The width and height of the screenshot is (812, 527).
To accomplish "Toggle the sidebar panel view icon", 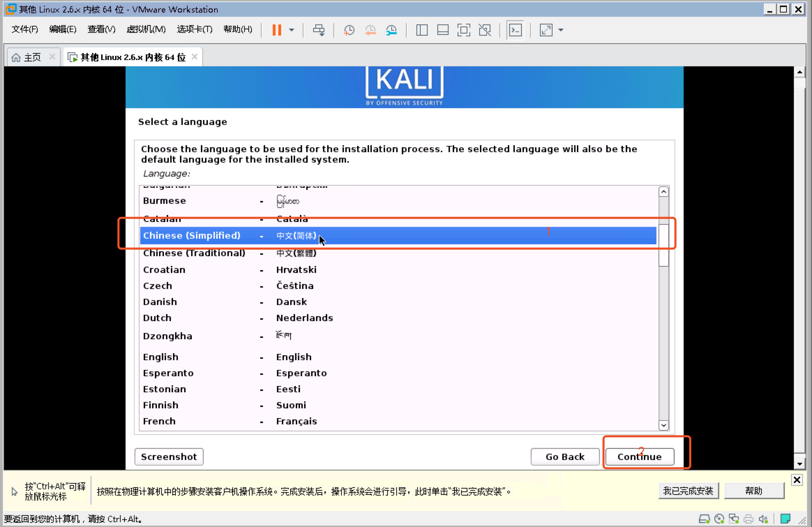I will [422, 30].
